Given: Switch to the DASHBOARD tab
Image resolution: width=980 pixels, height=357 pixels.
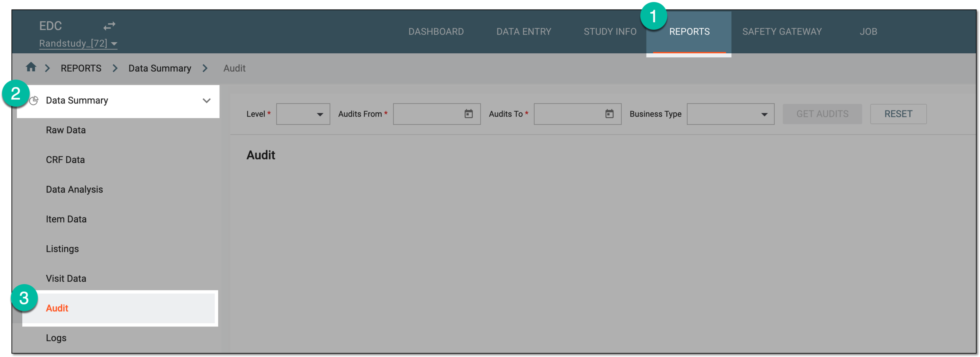Looking at the screenshot, I should 436,32.
